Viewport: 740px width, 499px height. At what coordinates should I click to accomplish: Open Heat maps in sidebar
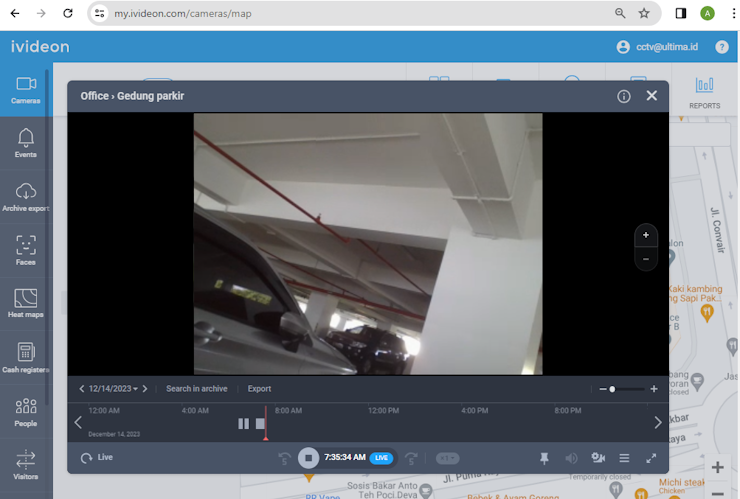25,304
